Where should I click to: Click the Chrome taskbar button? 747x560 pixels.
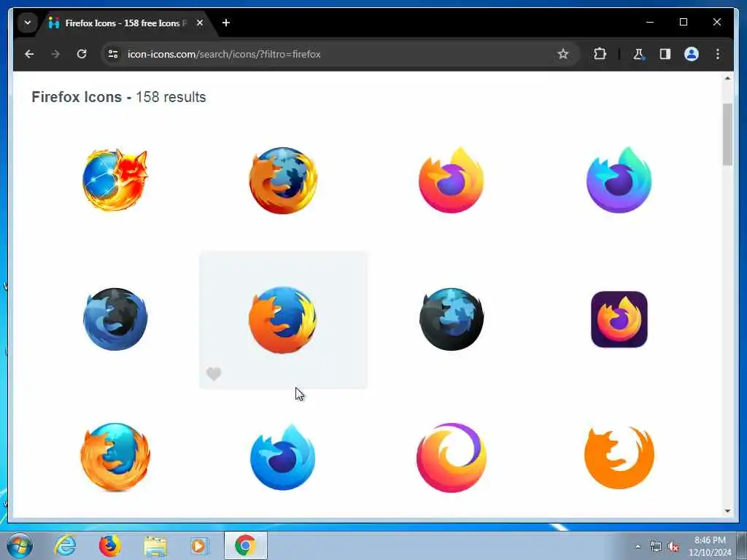pos(245,545)
